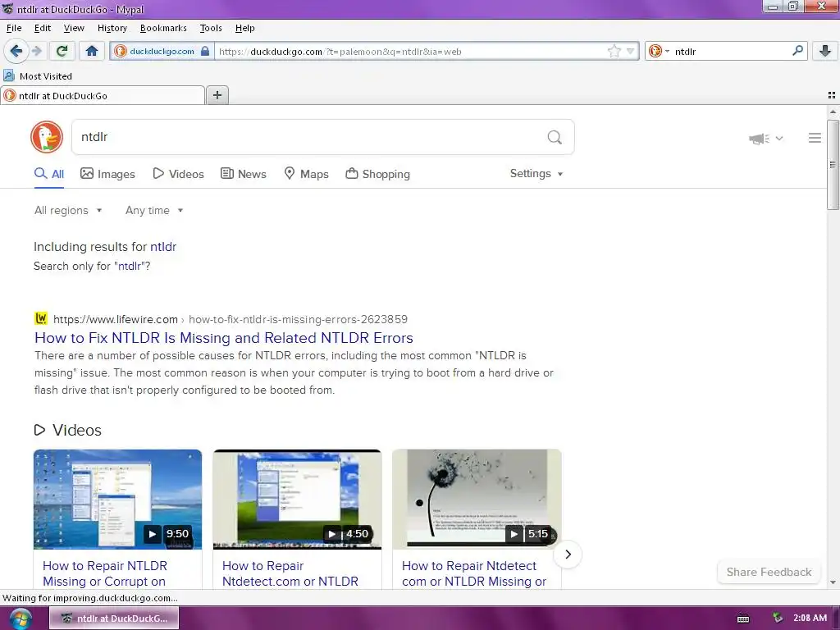This screenshot has width=840, height=630.
Task: Click the Waiting for improving.duckduckgo.com status text
Action: point(90,598)
